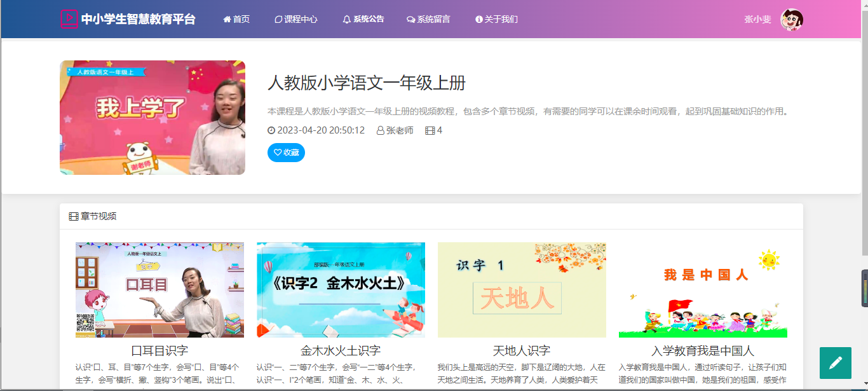
Task: Click the teacher user icon
Action: 381,130
